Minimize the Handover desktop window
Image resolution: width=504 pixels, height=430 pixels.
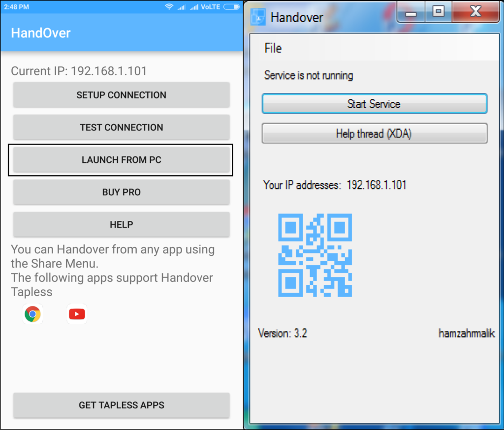[411, 12]
